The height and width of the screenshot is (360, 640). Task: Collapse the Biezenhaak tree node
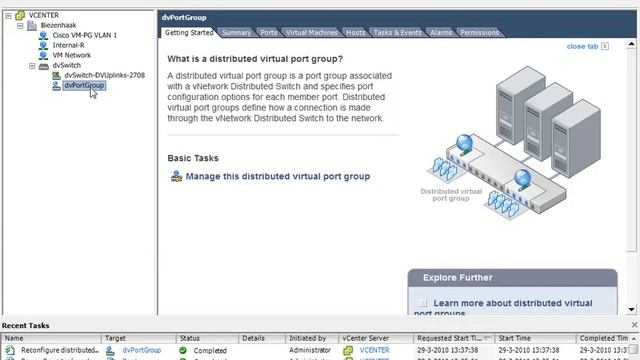point(20,25)
